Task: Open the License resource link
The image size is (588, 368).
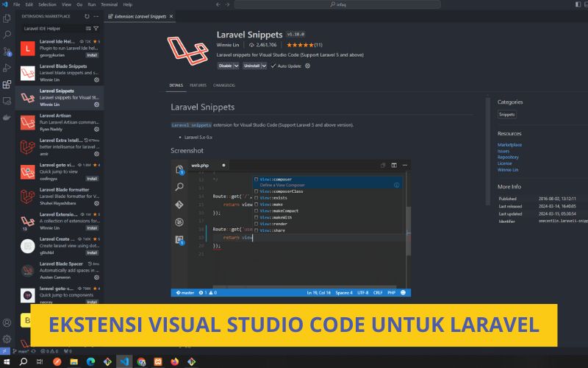Action: click(x=504, y=163)
